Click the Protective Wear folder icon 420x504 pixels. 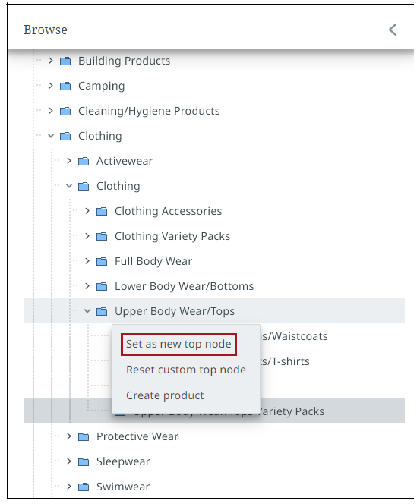84,436
